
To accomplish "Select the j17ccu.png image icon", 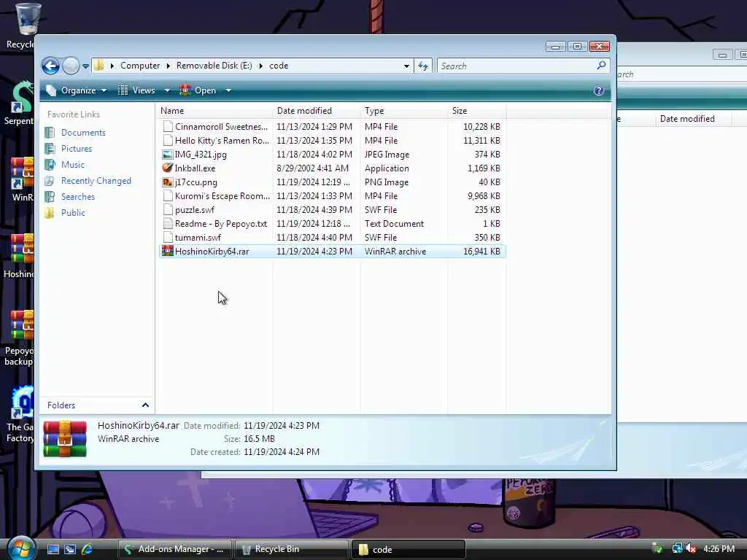I will pos(168,182).
